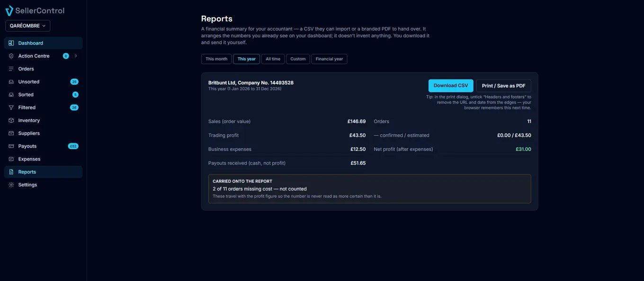Click the Unsorted badge showing 25
This screenshot has height=281, width=644.
click(x=74, y=82)
